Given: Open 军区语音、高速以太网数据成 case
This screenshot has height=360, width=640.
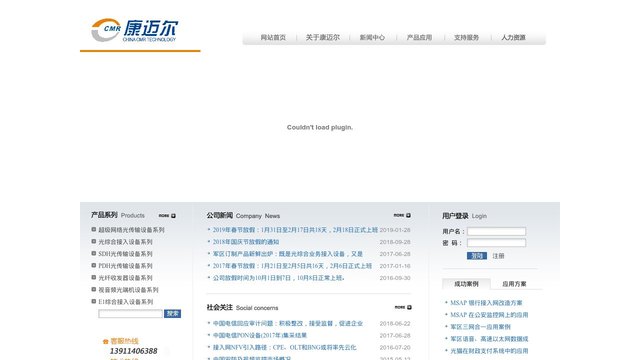Looking at the screenshot, I should pyautogui.click(x=489, y=339).
